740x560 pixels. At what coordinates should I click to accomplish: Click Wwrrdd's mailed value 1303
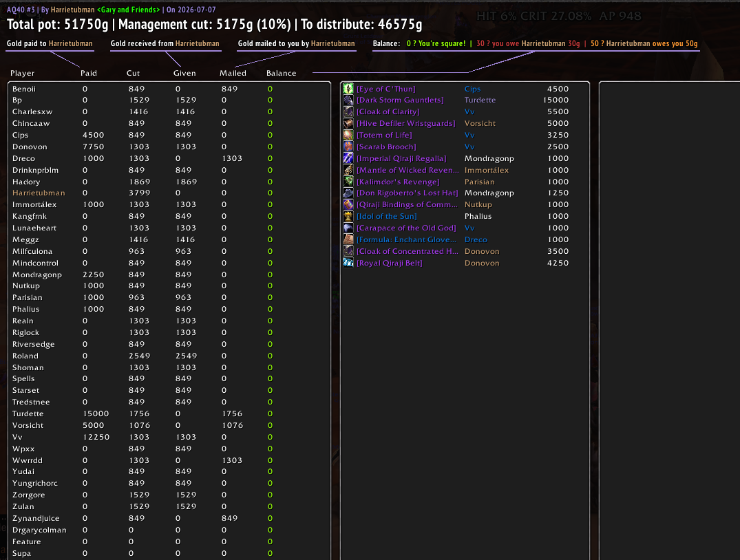coord(232,460)
